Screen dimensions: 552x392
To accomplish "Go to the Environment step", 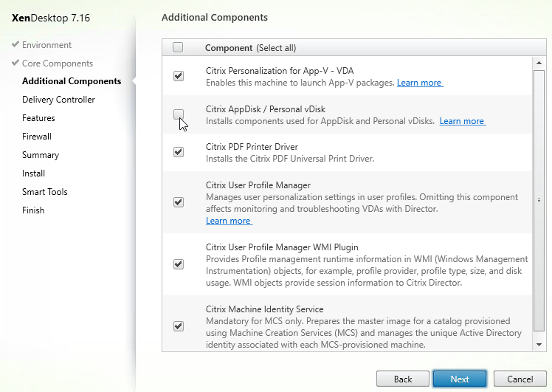I will (x=46, y=45).
